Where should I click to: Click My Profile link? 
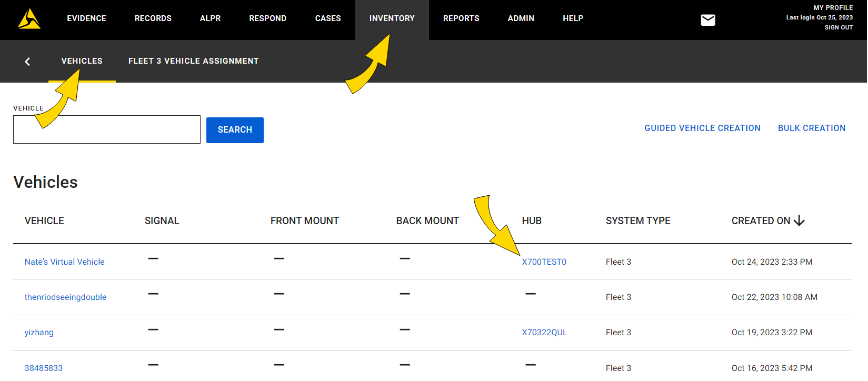(x=833, y=8)
